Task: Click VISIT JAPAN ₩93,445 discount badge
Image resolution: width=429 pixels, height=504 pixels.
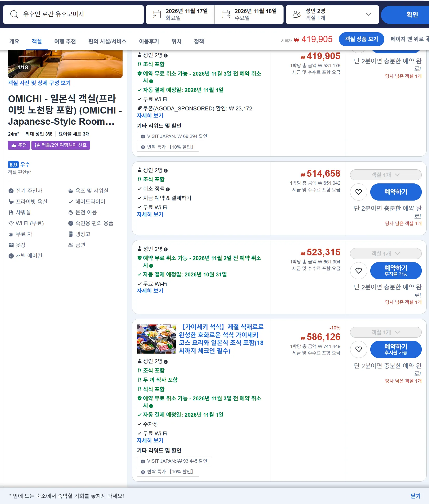Action: point(174,461)
